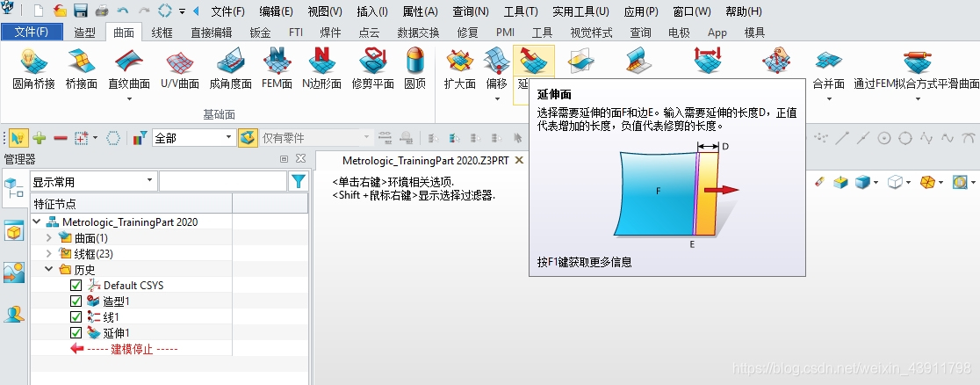Toggle the highlighted part-only filter button beside 仅有零件
This screenshot has height=385, width=980.
248,138
